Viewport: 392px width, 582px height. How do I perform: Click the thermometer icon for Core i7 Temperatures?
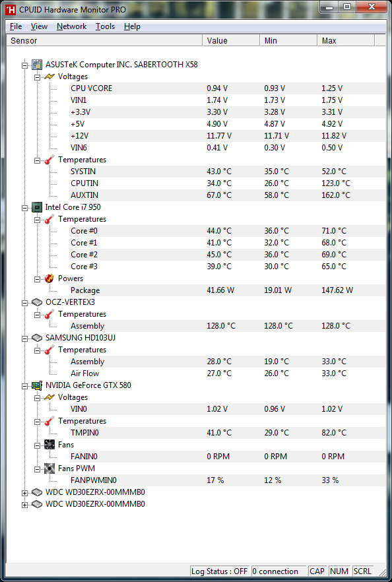(49, 219)
